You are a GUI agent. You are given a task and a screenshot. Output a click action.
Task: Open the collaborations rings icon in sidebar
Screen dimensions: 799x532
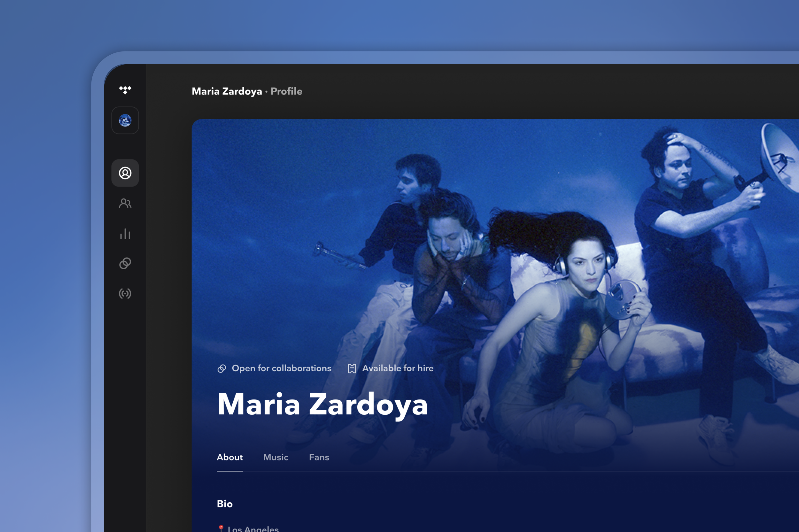pyautogui.click(x=125, y=263)
